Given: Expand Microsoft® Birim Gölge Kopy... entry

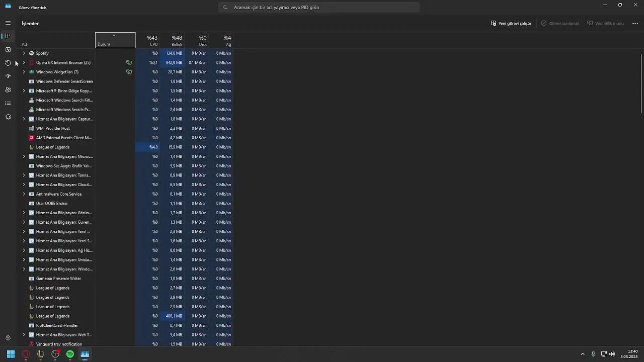Looking at the screenshot, I should 24,91.
